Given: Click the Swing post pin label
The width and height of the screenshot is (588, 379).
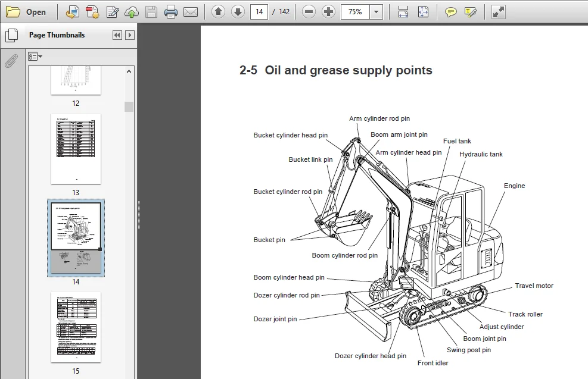Looking at the screenshot, I should click(469, 350).
